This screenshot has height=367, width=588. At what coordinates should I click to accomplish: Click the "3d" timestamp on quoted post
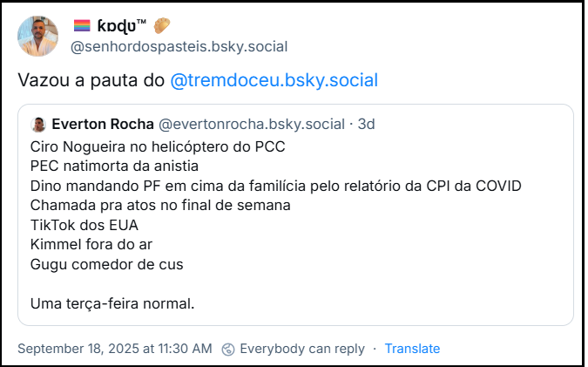(x=366, y=124)
